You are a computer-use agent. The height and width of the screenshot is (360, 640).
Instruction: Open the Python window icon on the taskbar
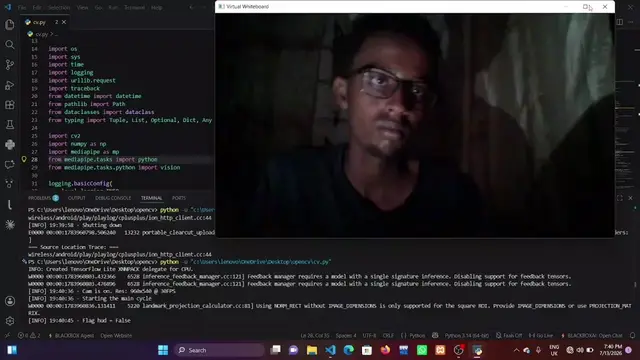click(477, 350)
